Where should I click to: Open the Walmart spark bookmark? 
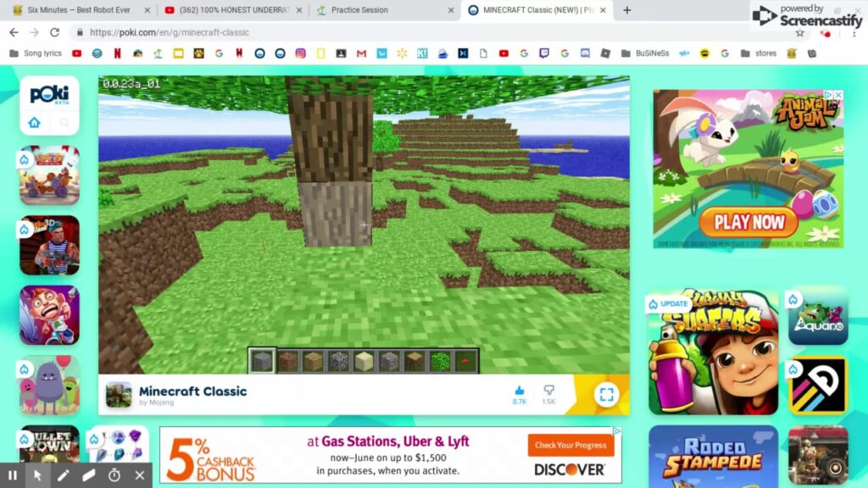tap(402, 53)
